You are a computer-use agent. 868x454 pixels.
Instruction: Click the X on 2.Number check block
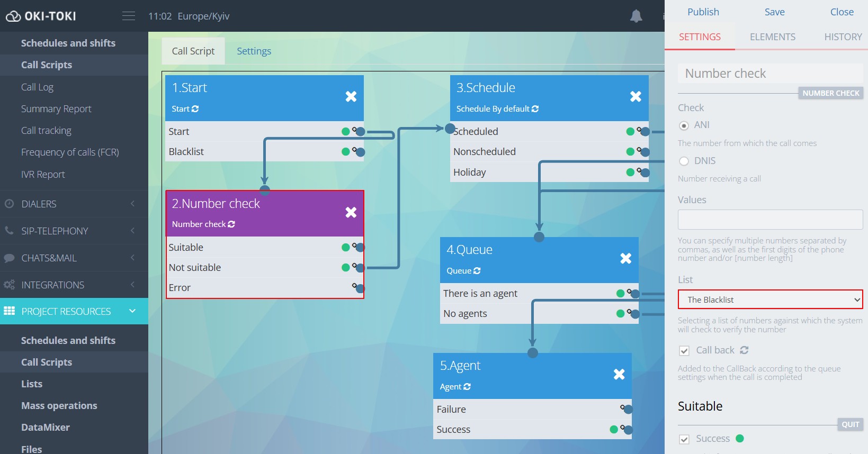[351, 213]
